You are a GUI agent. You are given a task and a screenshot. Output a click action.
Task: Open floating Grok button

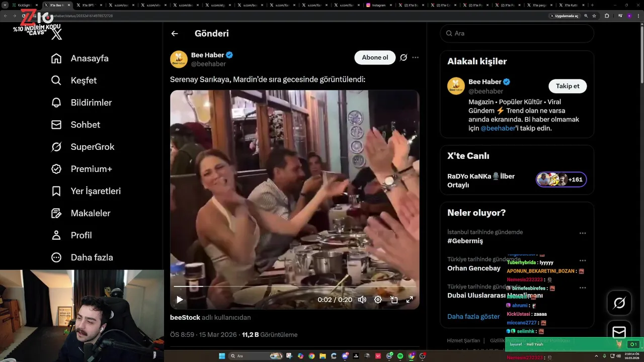click(619, 303)
